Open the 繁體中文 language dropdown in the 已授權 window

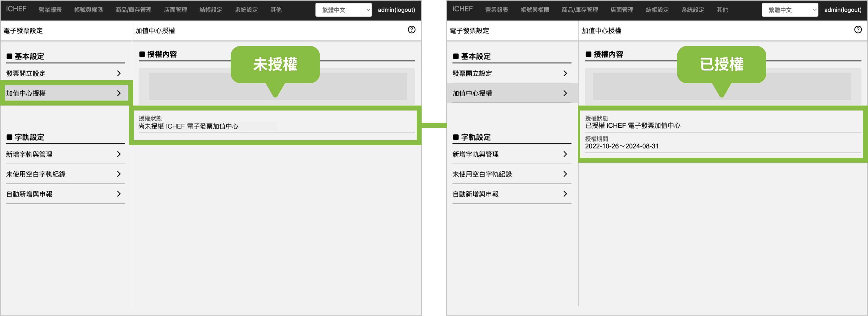[790, 10]
